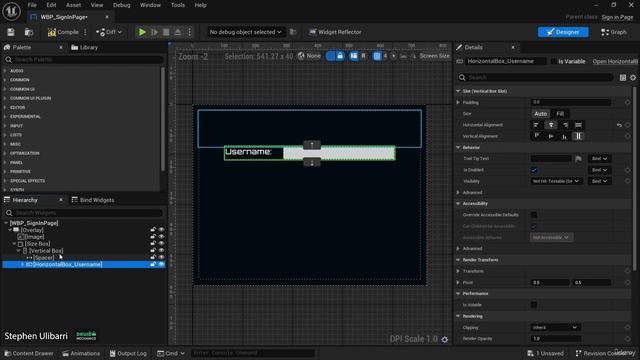Viewport: 640px width, 360px height.
Task: Set slot Size to Fill
Action: coord(560,114)
